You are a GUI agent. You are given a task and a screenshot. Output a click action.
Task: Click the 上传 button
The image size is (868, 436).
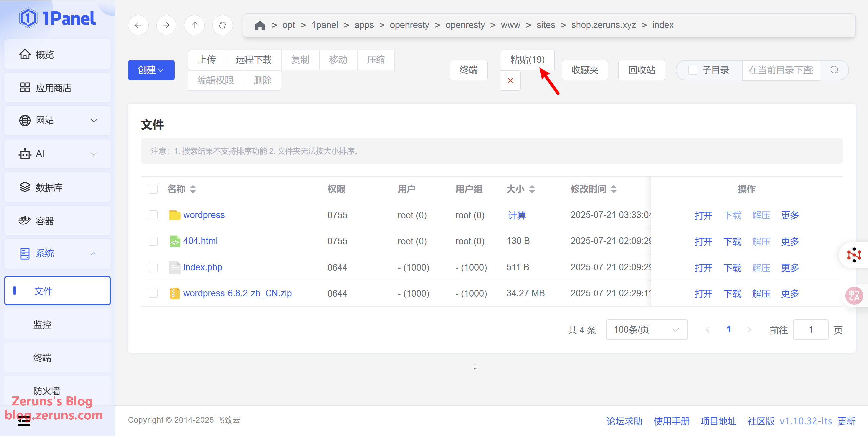207,60
